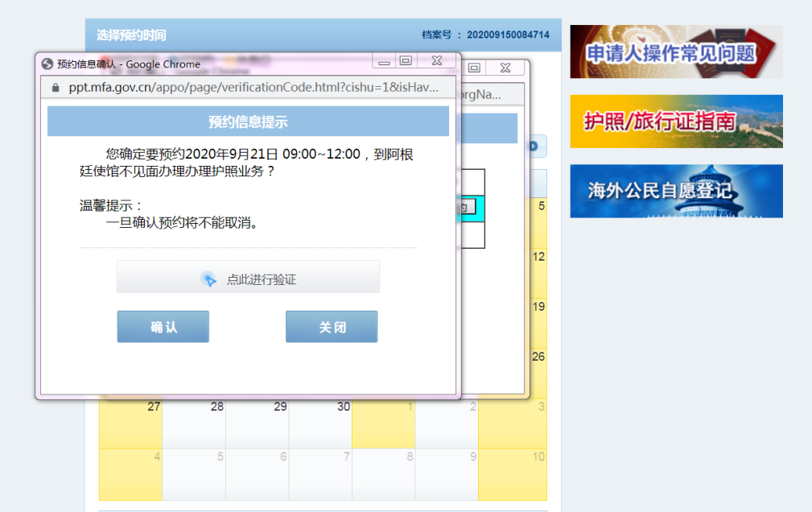Click the globe icon in popup title bar
Viewport: 812px width, 512px height.
pyautogui.click(x=47, y=64)
